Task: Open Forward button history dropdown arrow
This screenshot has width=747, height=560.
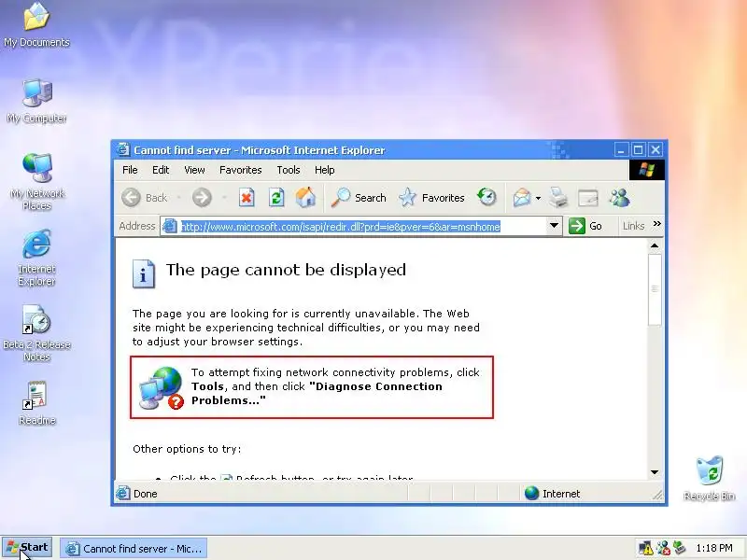Action: coord(224,198)
